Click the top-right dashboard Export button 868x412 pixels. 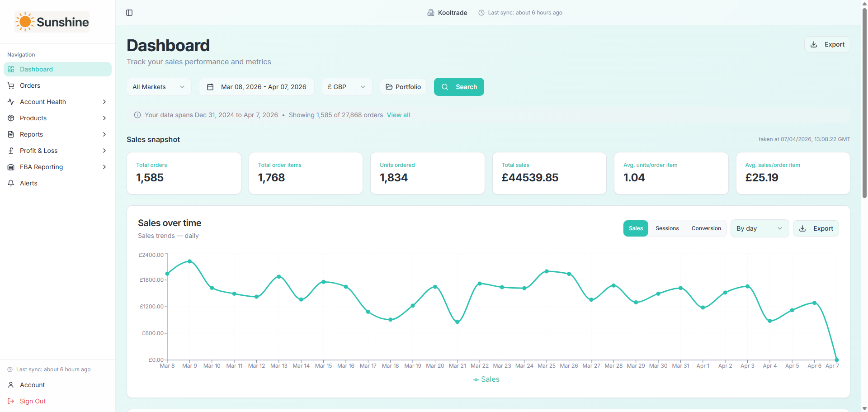pyautogui.click(x=827, y=44)
